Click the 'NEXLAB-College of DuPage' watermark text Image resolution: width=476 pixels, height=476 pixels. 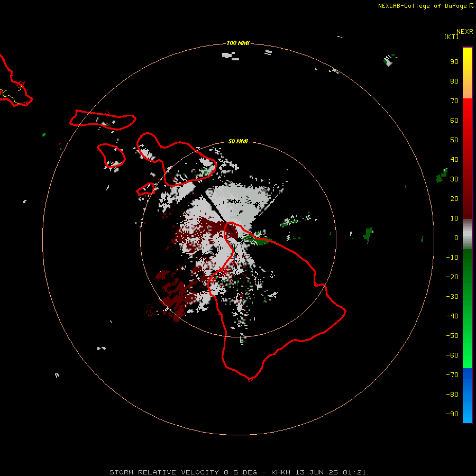[422, 6]
